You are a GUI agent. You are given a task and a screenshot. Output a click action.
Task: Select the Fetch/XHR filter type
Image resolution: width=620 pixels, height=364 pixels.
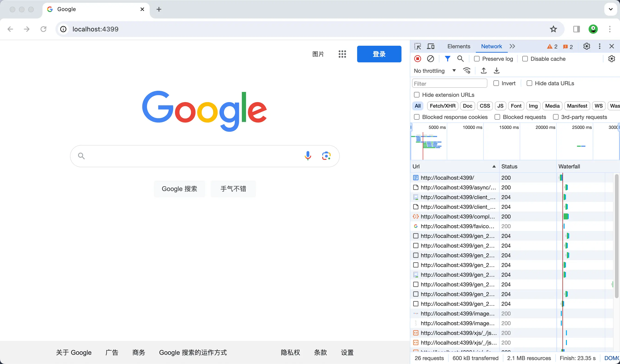pyautogui.click(x=442, y=106)
